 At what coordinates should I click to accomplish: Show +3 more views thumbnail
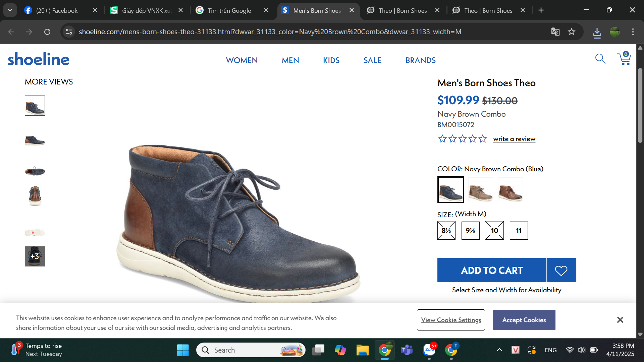(35, 256)
